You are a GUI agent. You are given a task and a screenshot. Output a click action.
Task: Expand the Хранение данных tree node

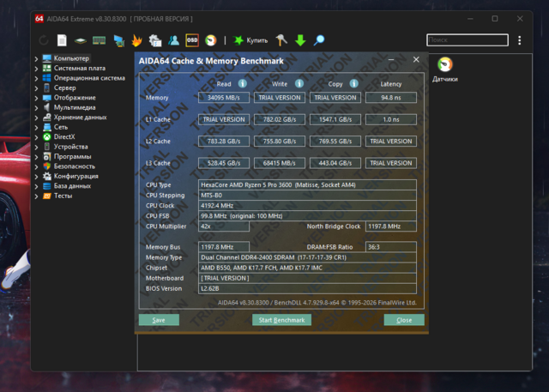tap(36, 118)
